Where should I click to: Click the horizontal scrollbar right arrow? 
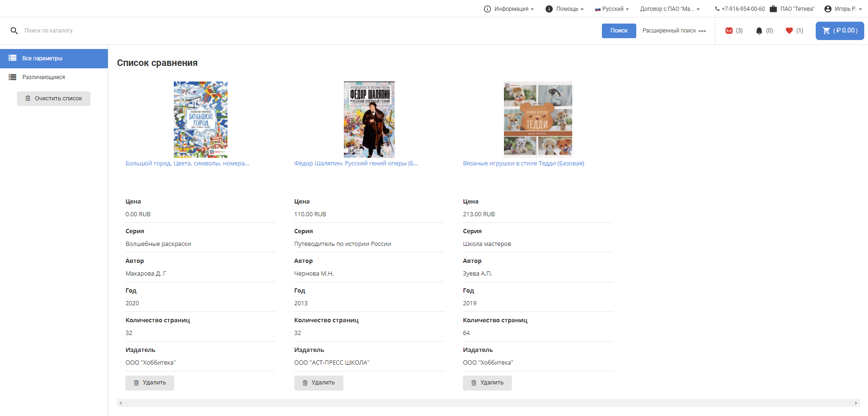coord(856,403)
